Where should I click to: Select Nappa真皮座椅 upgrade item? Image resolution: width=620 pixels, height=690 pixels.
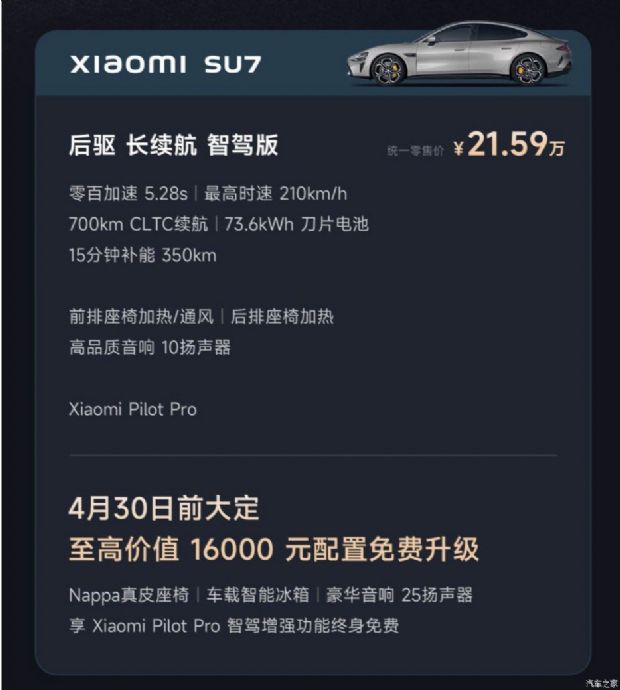click(129, 595)
